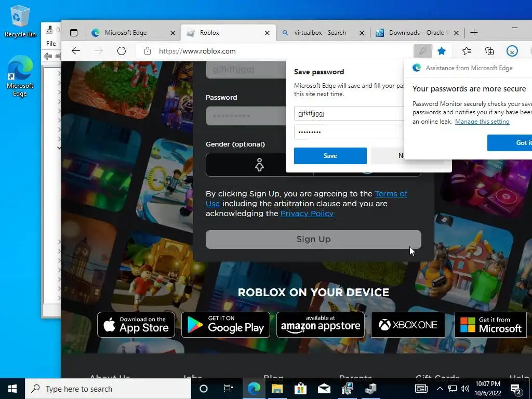Open the File menu in the background window

tap(51, 44)
